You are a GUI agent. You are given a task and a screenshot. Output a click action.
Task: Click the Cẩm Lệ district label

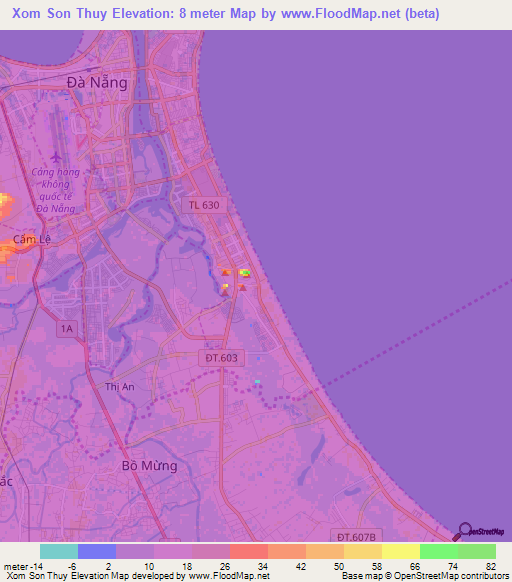point(32,239)
